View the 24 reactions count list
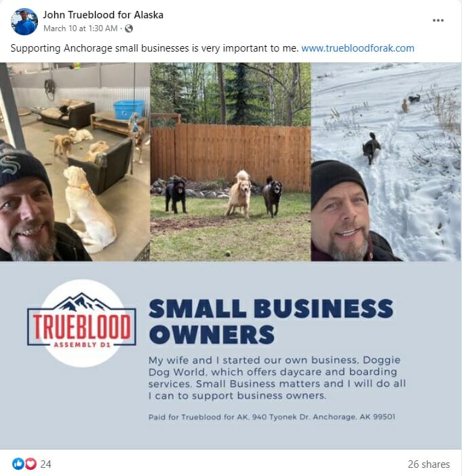 click(46, 464)
